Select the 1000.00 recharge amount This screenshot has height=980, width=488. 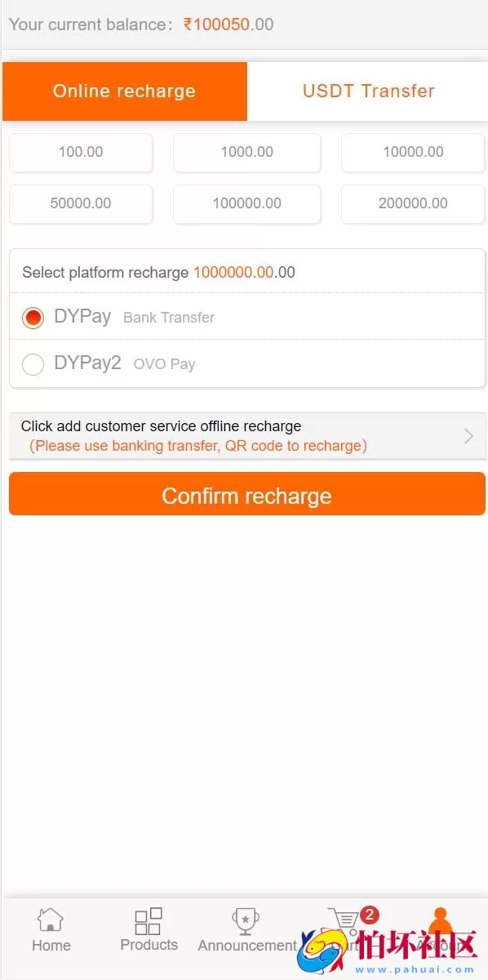(x=246, y=153)
